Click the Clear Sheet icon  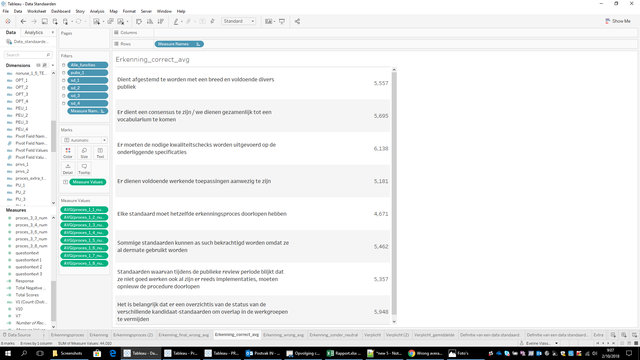point(121,21)
